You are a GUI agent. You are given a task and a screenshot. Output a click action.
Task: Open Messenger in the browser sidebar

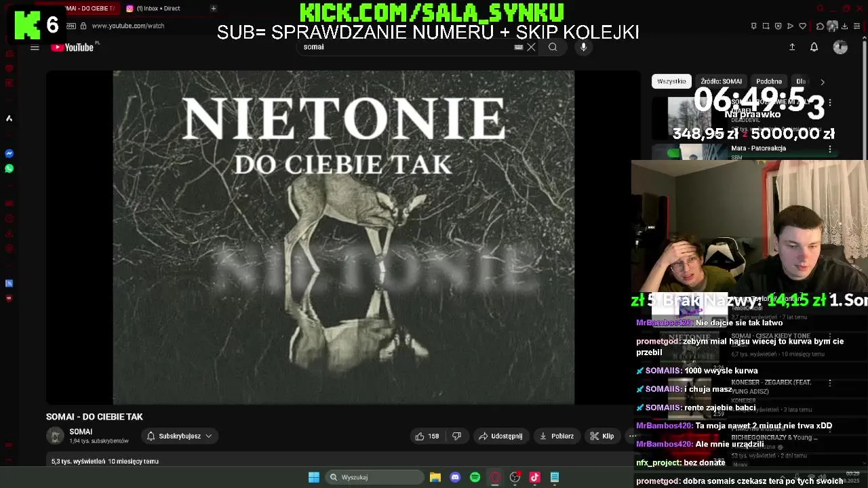pyautogui.click(x=9, y=154)
